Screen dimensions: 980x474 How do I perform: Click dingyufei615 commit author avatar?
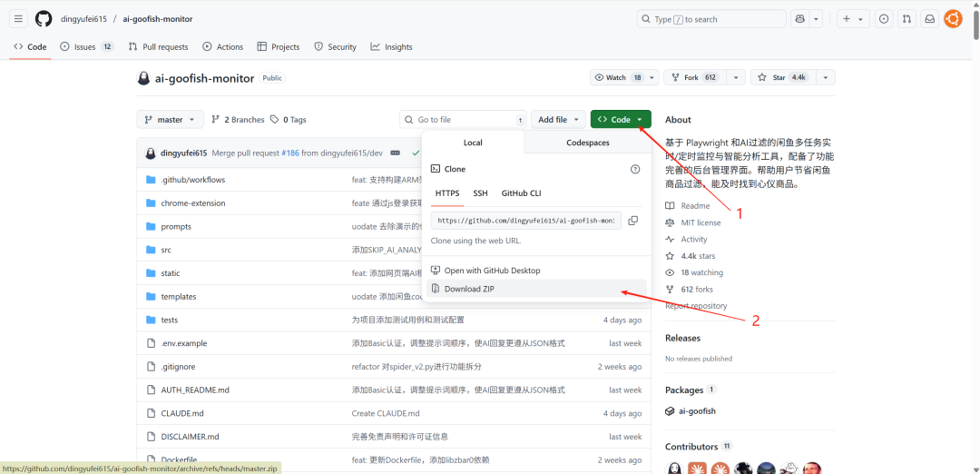pyautogui.click(x=150, y=153)
